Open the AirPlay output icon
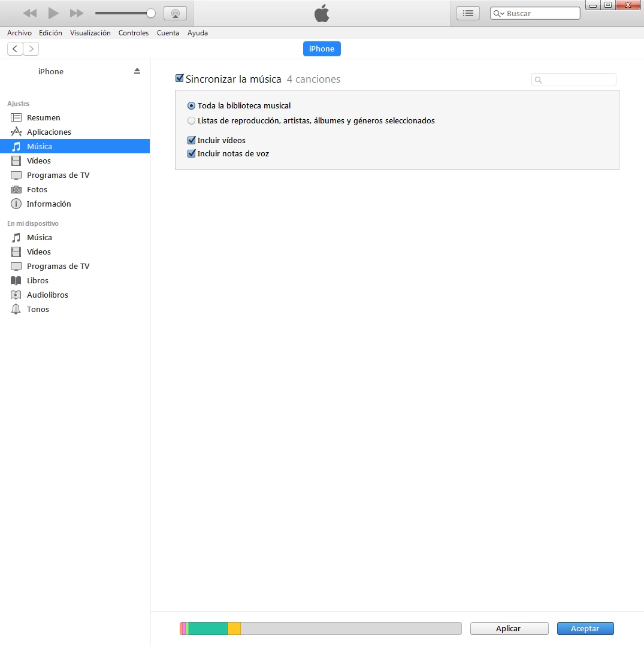Screen dimensions: 644x645 pyautogui.click(x=175, y=13)
